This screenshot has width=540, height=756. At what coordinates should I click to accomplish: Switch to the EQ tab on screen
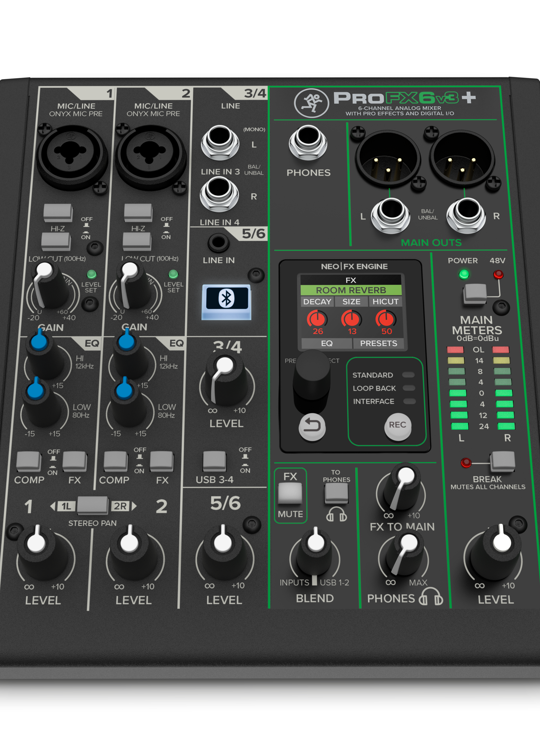(x=327, y=343)
